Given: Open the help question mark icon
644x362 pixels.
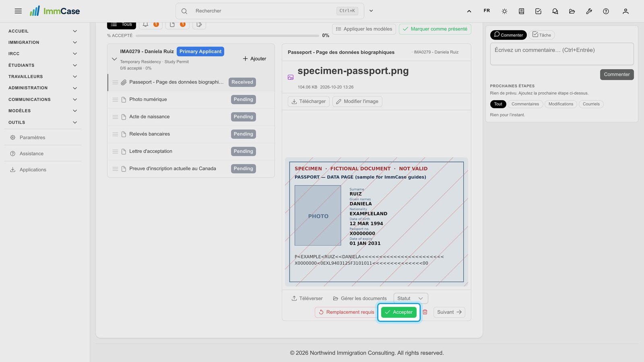Looking at the screenshot, I should pyautogui.click(x=606, y=11).
